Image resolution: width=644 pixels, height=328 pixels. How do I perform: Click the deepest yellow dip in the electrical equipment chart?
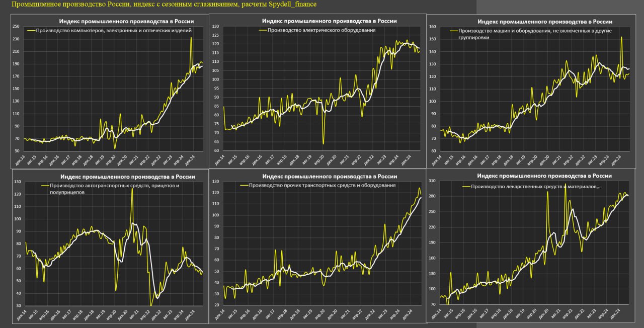click(323, 143)
